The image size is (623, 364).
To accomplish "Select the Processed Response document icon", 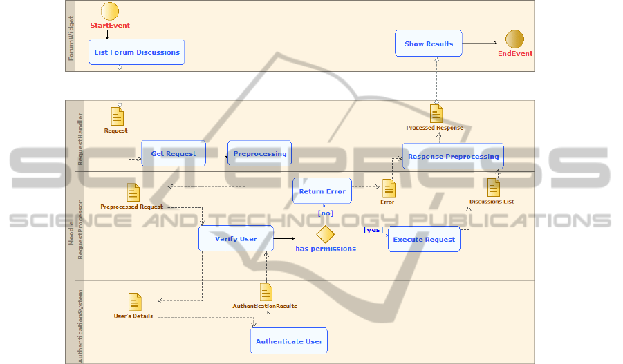I will tap(436, 114).
